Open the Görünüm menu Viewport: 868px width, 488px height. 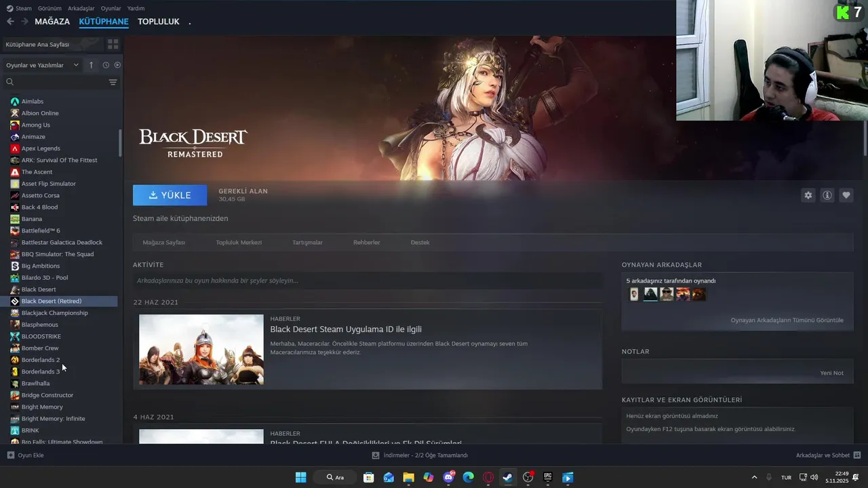pyautogui.click(x=50, y=8)
